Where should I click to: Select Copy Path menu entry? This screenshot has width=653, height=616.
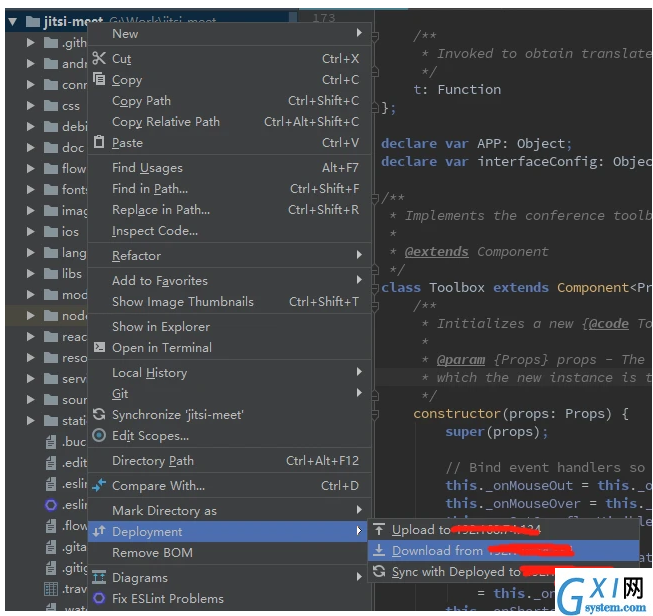pyautogui.click(x=229, y=100)
